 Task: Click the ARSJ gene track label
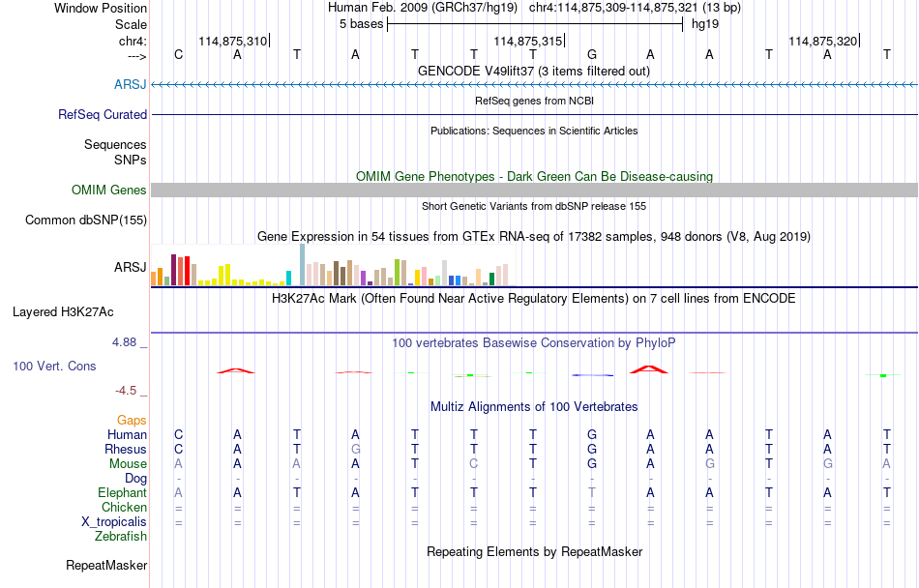point(131,84)
